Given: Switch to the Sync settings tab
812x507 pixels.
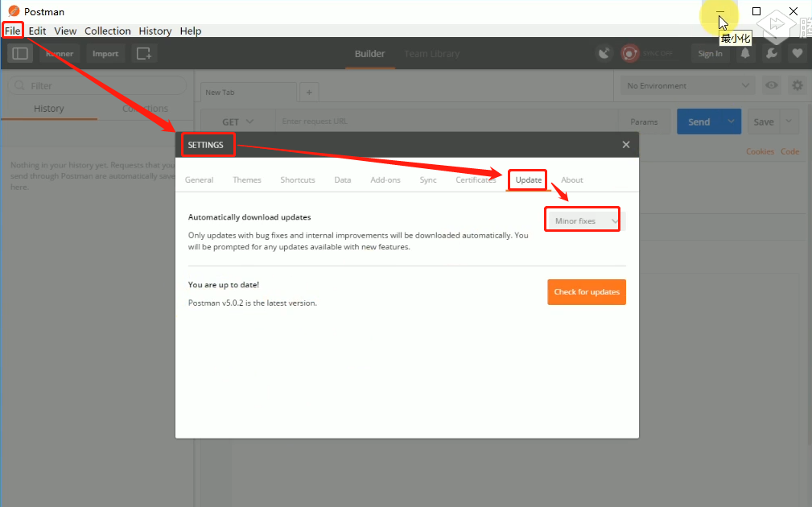Looking at the screenshot, I should 428,179.
